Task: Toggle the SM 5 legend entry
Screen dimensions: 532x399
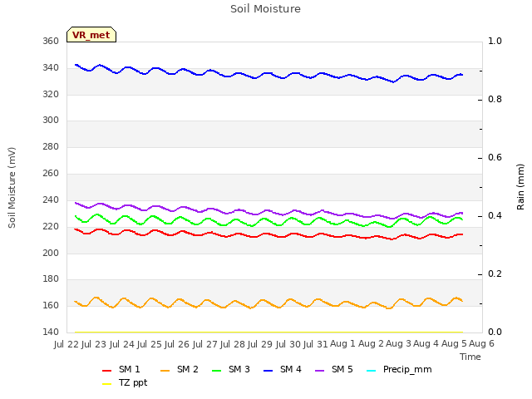Action: point(334,369)
